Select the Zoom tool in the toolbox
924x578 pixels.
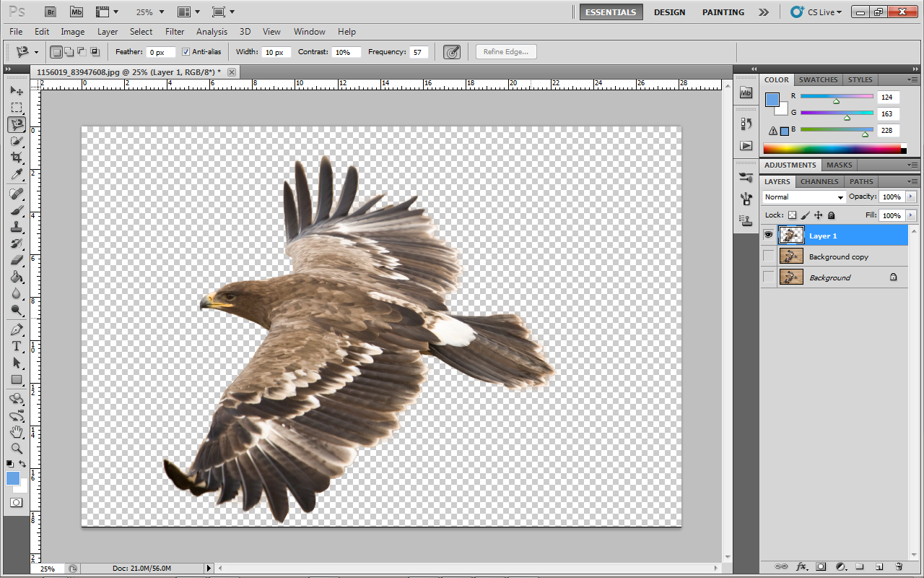tap(17, 448)
